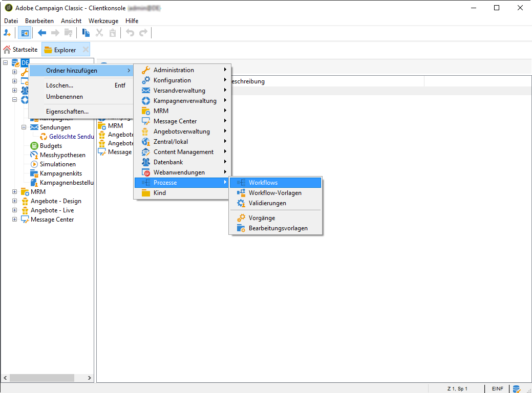
Task: Click the Kampagnenverwaltung circle icon
Action: [x=145, y=101]
